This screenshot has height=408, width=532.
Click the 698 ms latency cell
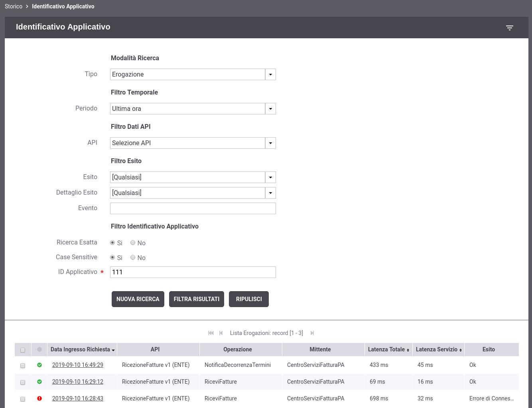379,398
